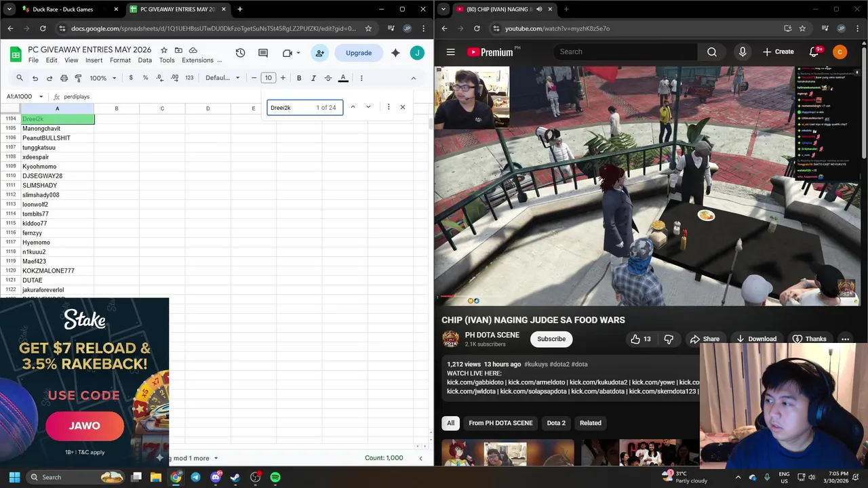Click the JAWO code button in Stake ad

85,426
